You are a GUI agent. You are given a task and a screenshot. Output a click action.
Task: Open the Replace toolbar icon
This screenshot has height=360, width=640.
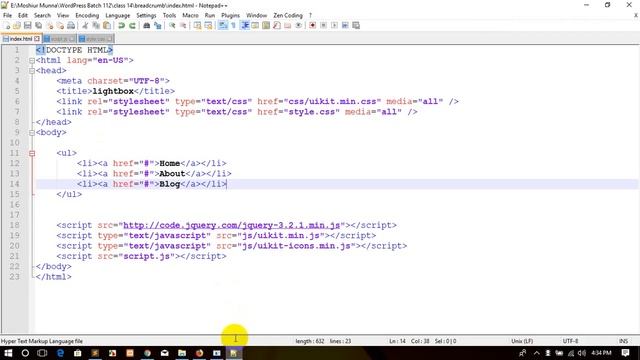point(158,25)
